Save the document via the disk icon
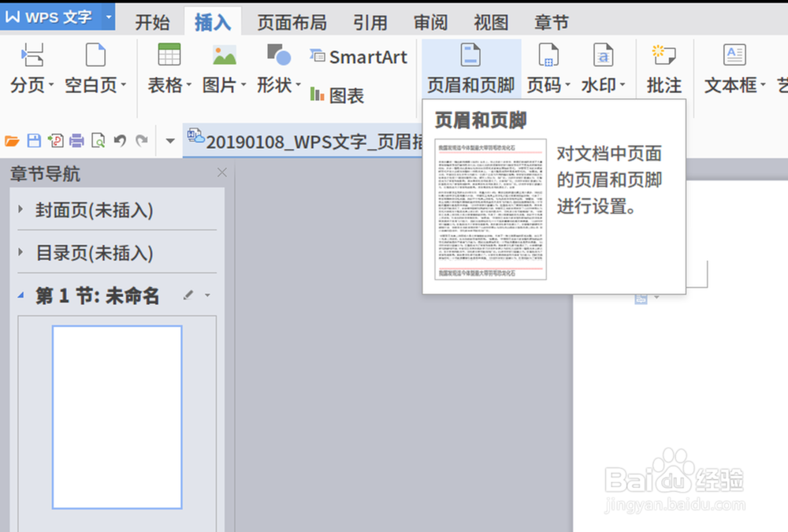 click(x=34, y=140)
